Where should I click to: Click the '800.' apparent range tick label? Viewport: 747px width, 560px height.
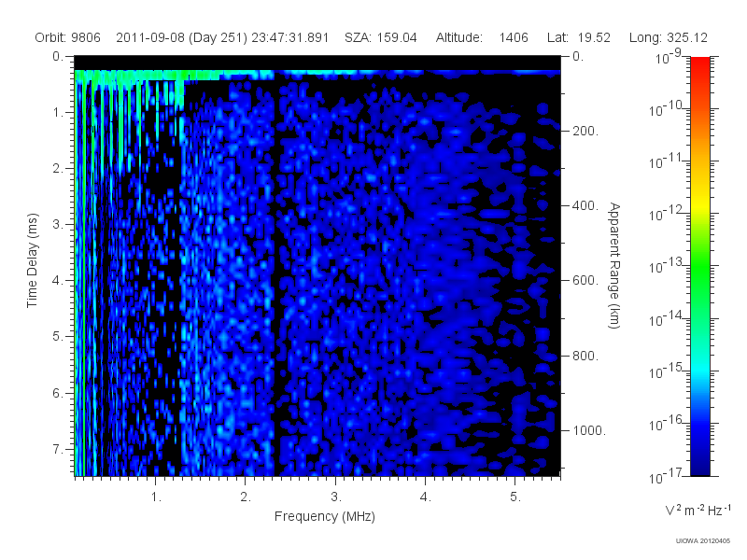coord(585,356)
